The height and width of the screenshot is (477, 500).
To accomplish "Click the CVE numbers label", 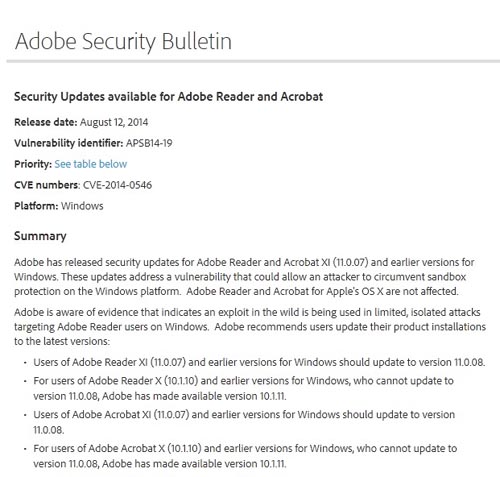I will [x=47, y=185].
